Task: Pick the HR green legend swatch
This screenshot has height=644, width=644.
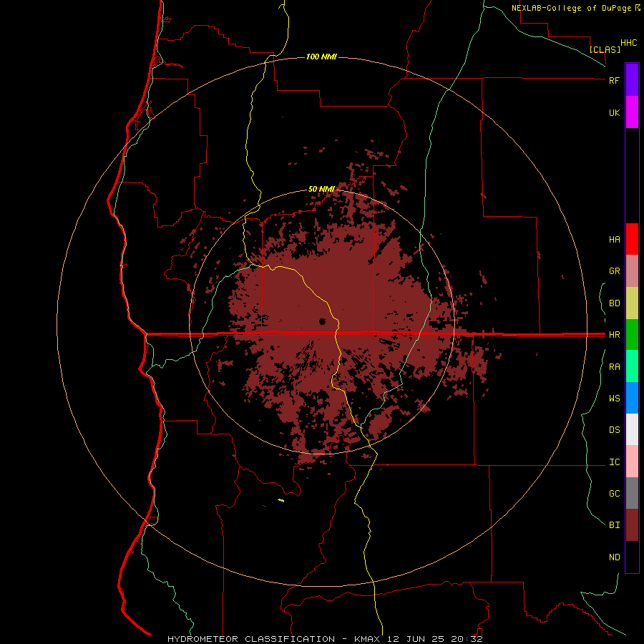Action: pos(632,334)
